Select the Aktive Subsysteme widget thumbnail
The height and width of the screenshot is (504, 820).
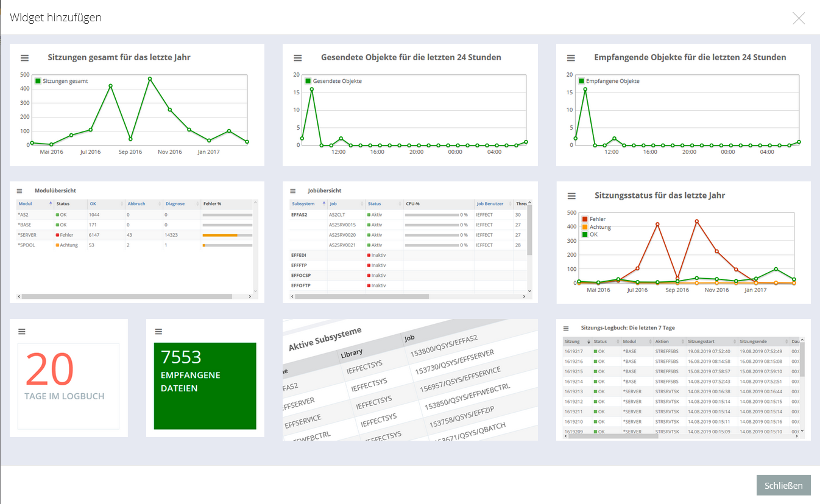(x=410, y=379)
